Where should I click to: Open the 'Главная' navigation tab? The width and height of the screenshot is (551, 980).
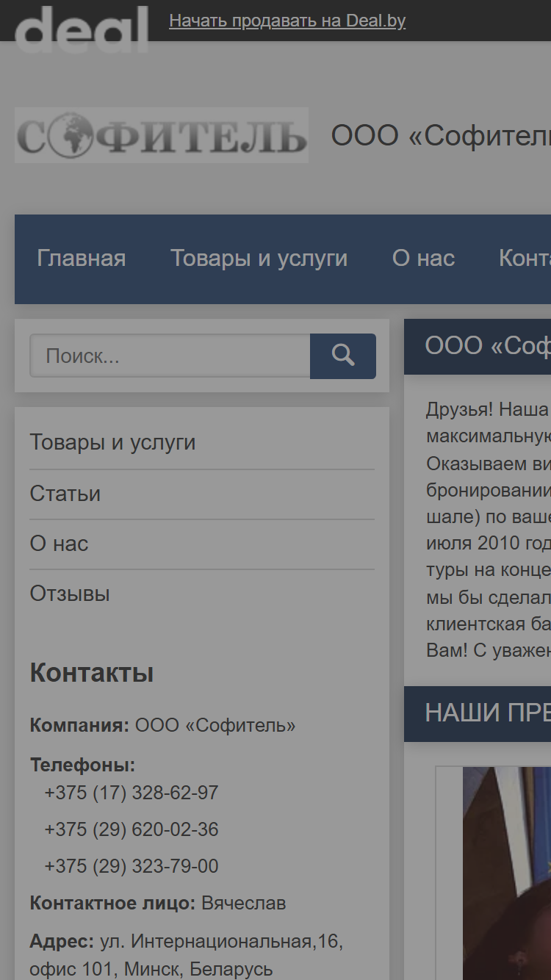82,259
